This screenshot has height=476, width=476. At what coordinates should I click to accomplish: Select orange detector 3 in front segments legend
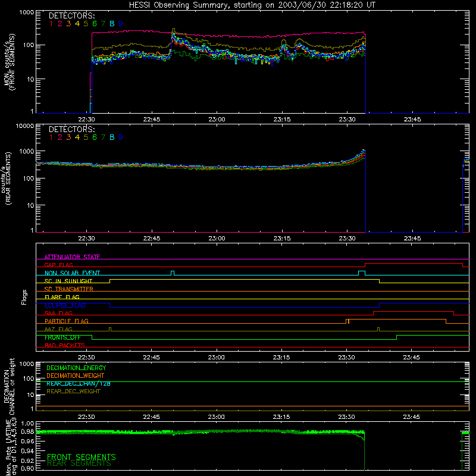(68, 24)
